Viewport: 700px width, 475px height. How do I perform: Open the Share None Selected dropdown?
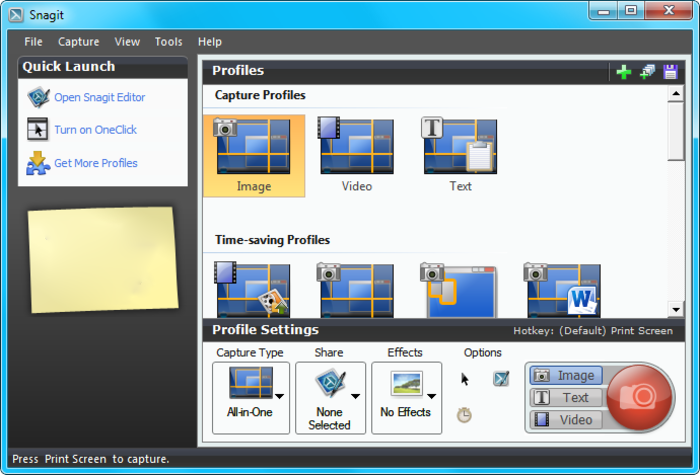click(x=355, y=396)
